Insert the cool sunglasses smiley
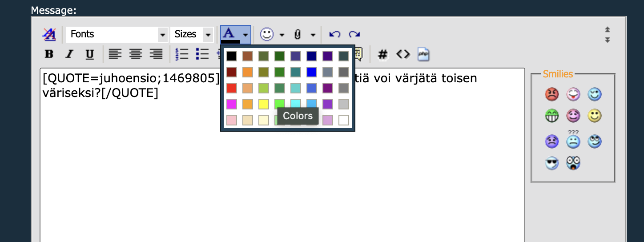Screen dimensions: 644x242 tap(551, 163)
